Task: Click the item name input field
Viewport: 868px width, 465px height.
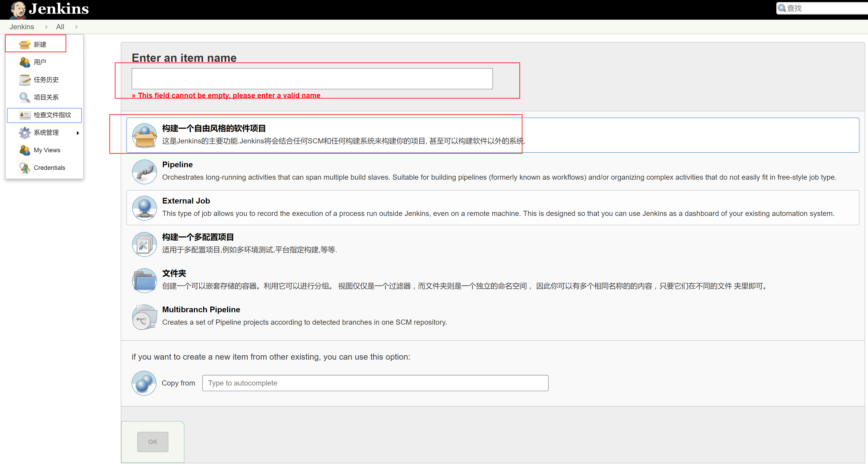Action: [312, 79]
